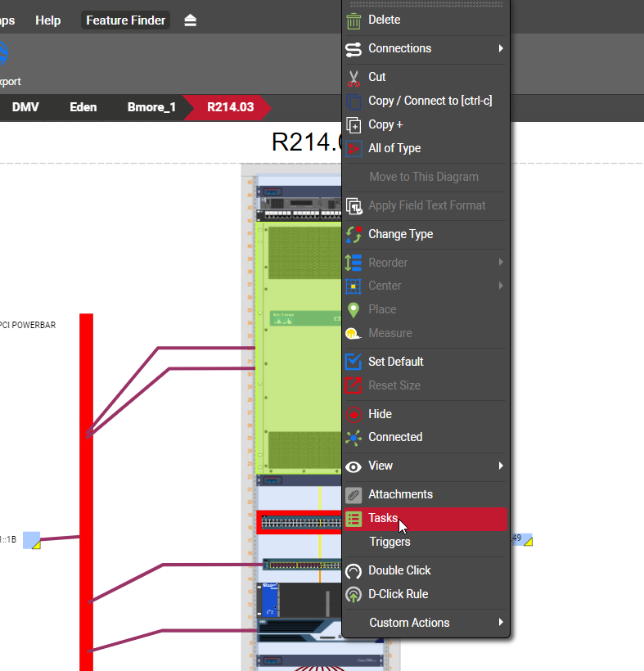Open the Help menu

(48, 20)
